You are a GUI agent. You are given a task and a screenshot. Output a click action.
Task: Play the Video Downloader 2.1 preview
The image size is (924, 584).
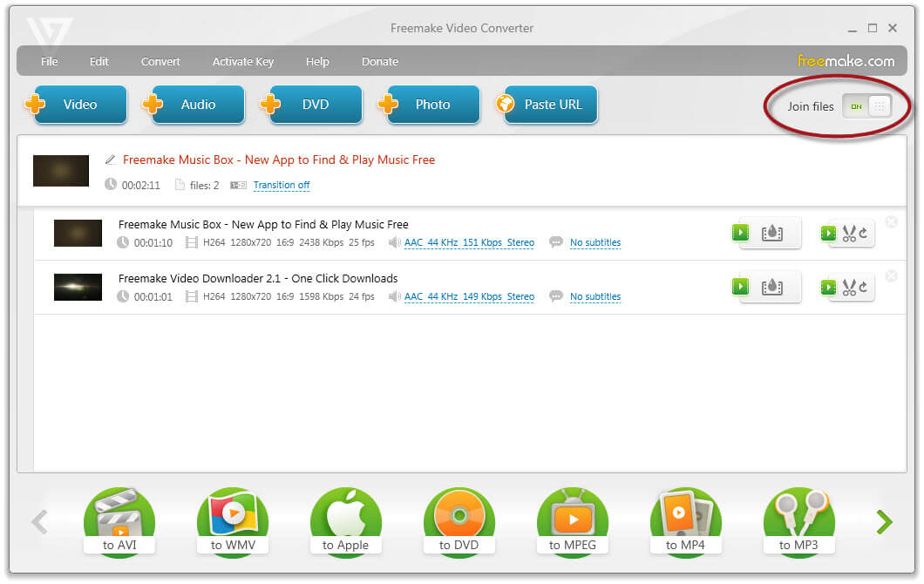coord(740,287)
